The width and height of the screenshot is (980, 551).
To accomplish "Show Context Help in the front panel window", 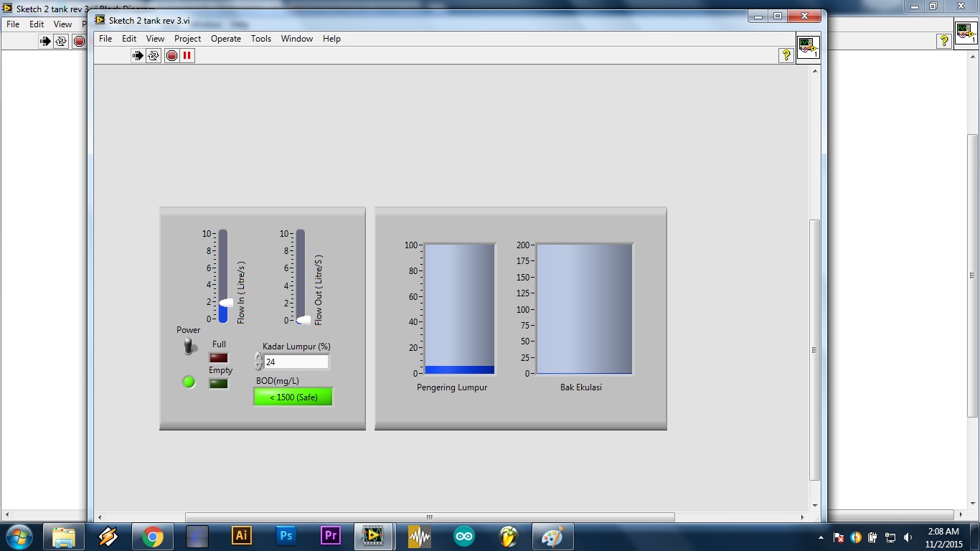I will tap(786, 55).
